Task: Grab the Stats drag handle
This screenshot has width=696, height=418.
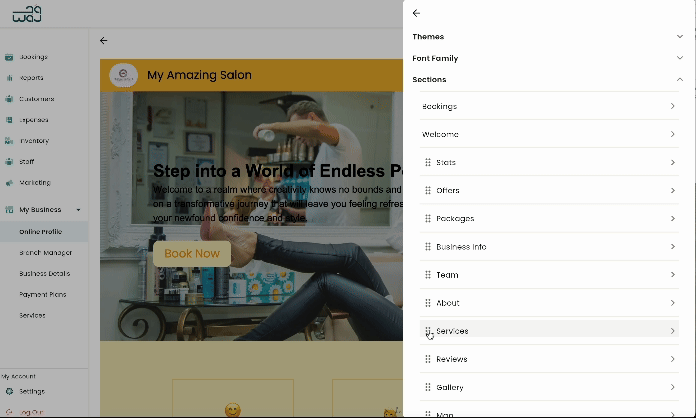Action: (428, 162)
